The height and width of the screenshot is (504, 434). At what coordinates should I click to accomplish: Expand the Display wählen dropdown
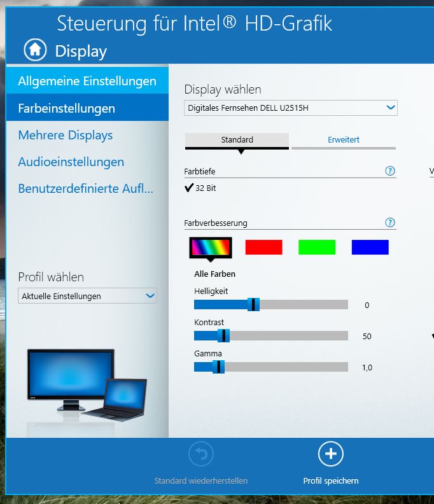pos(291,108)
